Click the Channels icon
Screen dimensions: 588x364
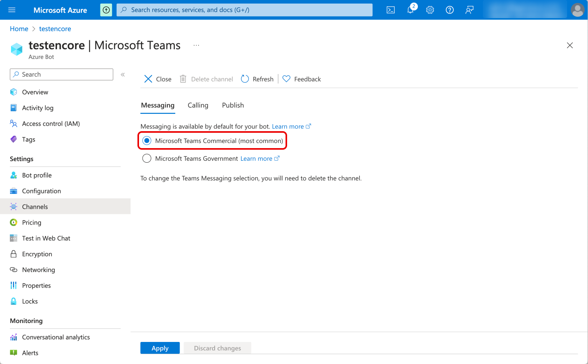[x=13, y=206]
